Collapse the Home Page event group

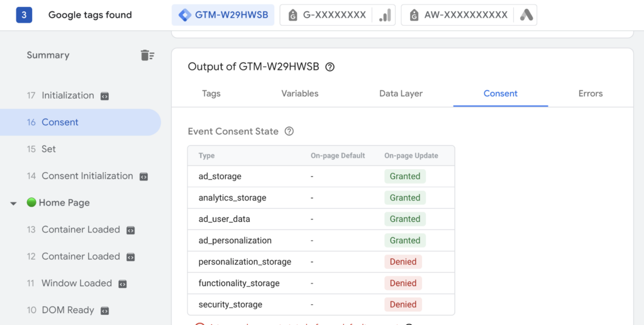(x=14, y=204)
